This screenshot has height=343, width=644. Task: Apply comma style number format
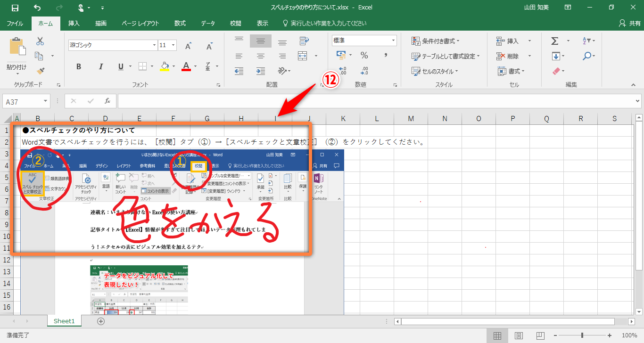386,56
